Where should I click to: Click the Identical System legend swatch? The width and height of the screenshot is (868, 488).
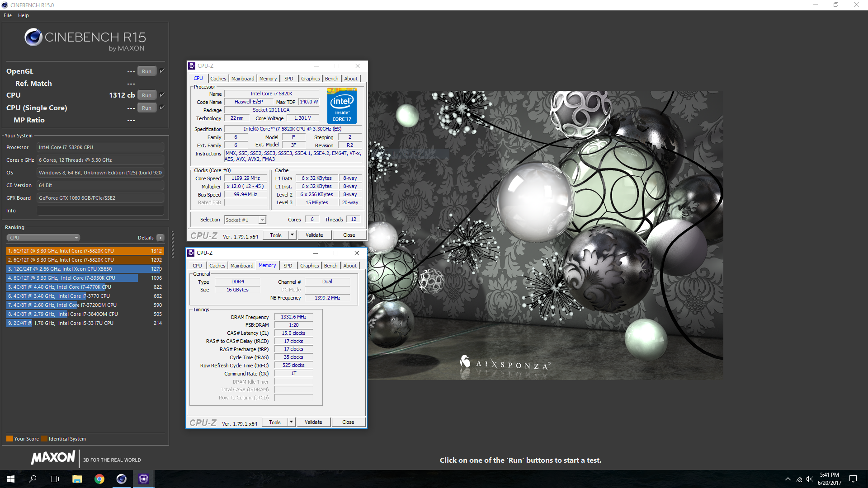tap(44, 439)
